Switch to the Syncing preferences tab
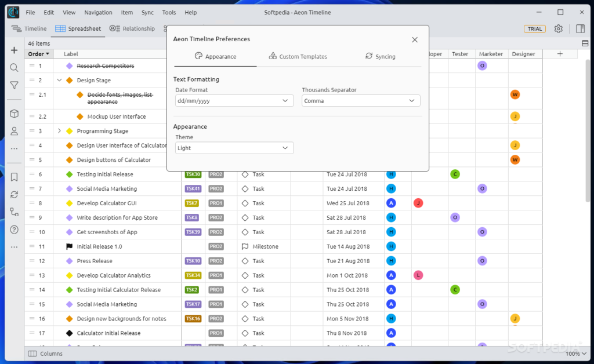This screenshot has height=364, width=594. [x=380, y=57]
